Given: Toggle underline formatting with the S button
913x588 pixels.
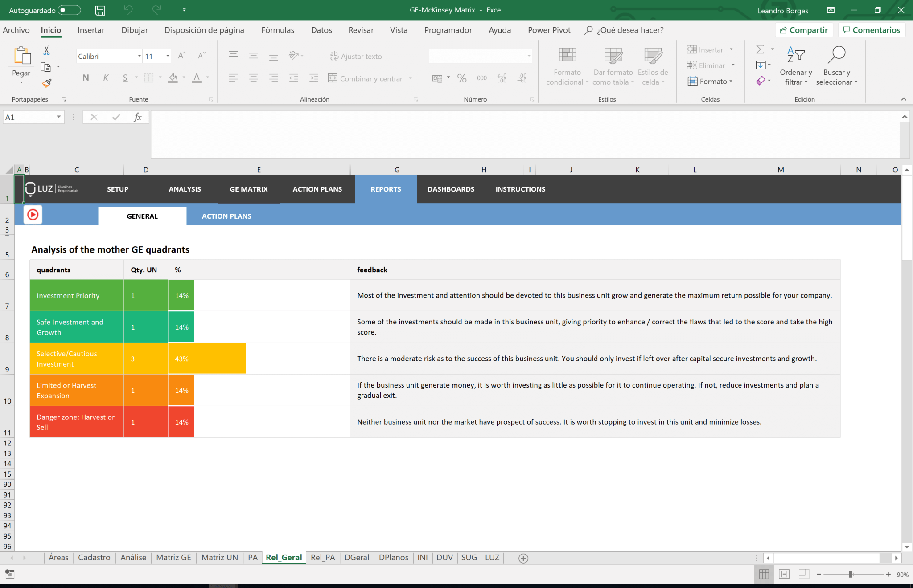Looking at the screenshot, I should pos(125,78).
